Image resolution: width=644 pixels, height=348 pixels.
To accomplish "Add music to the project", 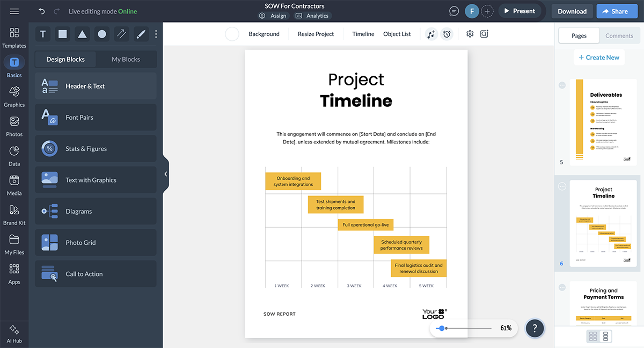I will (431, 34).
